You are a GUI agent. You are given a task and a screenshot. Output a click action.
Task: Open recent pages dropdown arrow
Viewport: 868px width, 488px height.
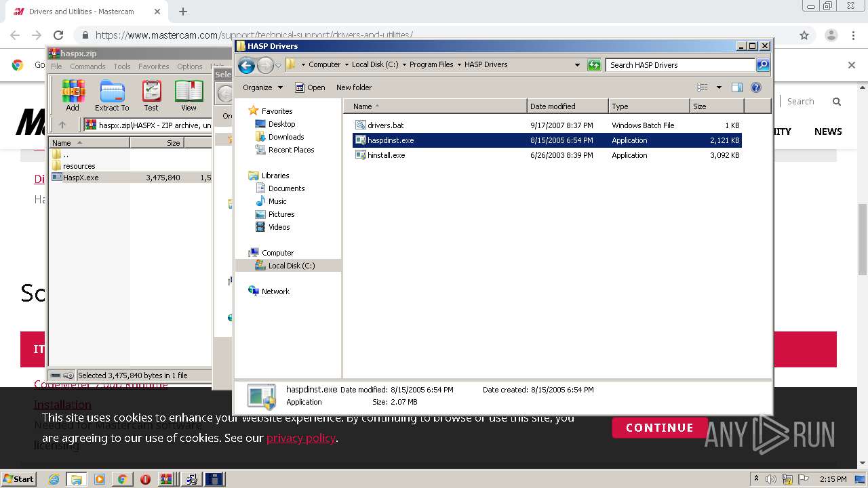[278, 66]
